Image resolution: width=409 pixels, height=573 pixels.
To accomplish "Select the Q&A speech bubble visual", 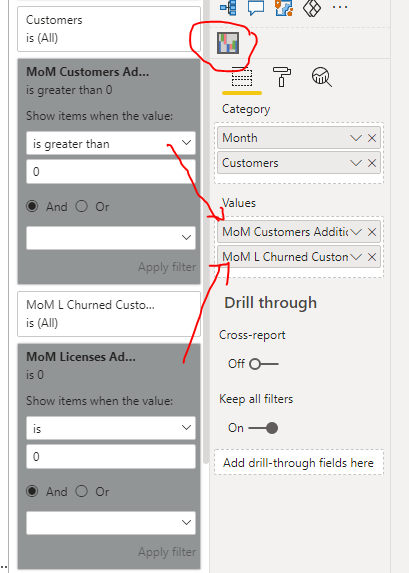I will click(256, 7).
